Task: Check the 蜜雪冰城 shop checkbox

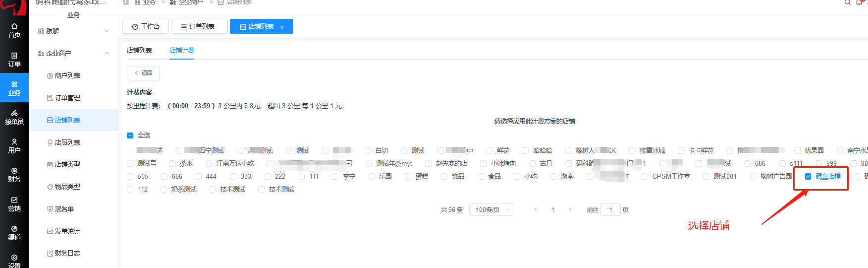Action: coord(632,150)
